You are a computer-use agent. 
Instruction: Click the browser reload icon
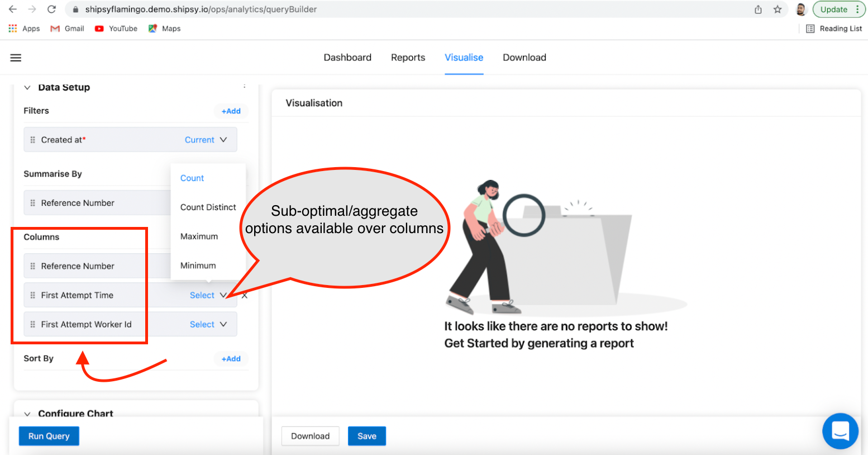[x=51, y=10]
